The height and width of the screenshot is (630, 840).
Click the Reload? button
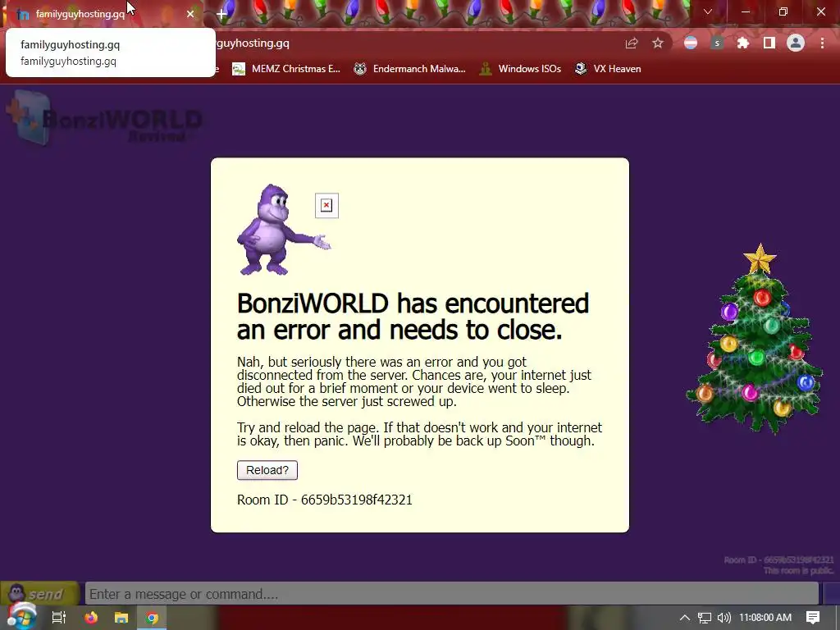267,470
